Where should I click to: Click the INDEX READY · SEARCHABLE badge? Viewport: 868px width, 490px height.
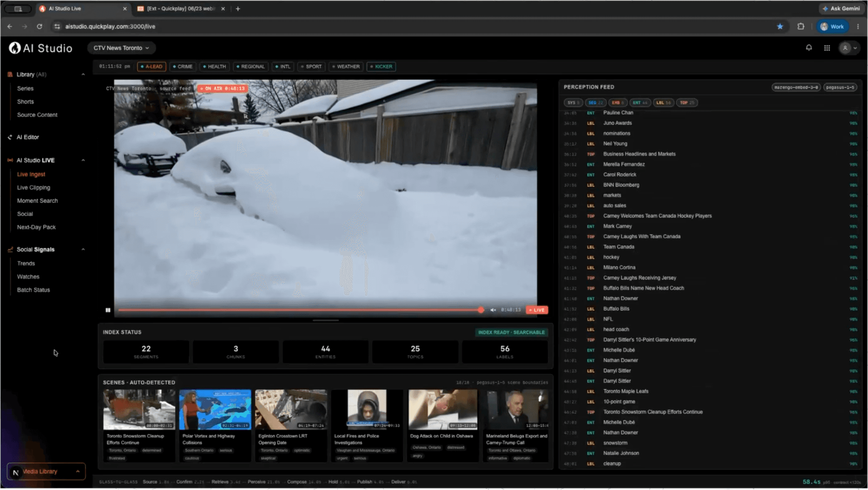pyautogui.click(x=512, y=332)
